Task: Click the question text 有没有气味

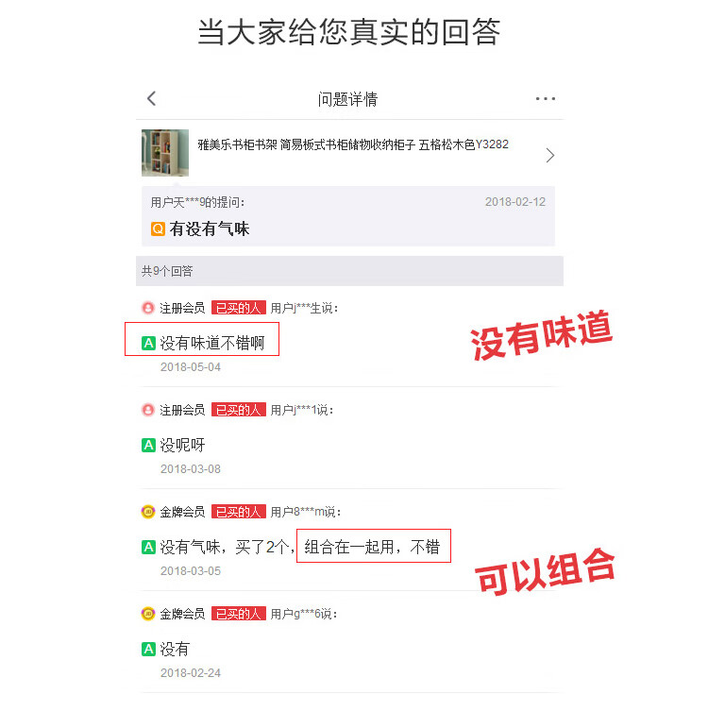Action: pos(210,229)
